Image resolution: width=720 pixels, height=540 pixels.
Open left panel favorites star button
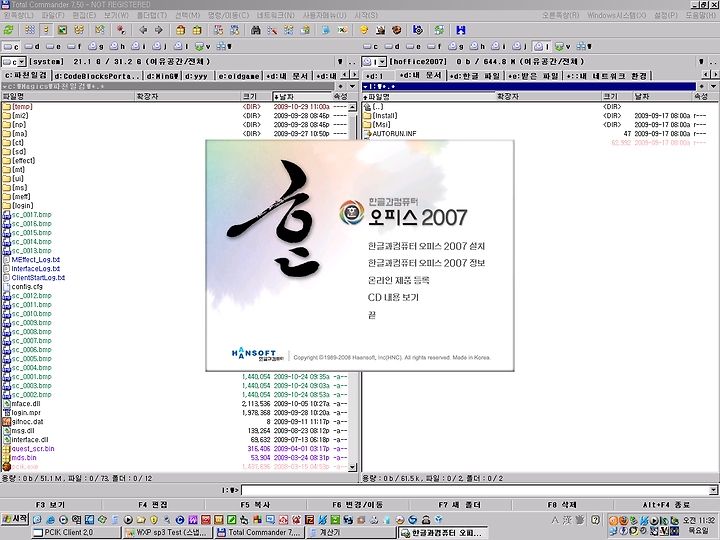[341, 86]
